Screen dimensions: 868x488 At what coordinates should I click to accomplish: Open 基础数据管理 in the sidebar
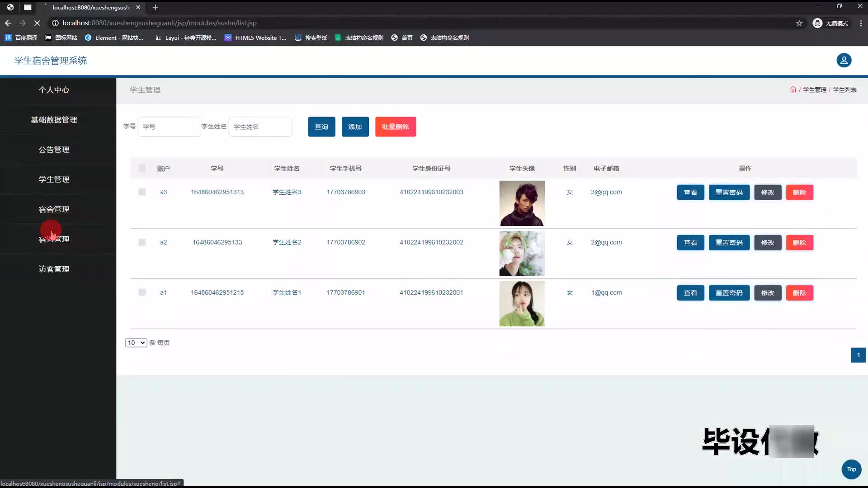tap(54, 120)
